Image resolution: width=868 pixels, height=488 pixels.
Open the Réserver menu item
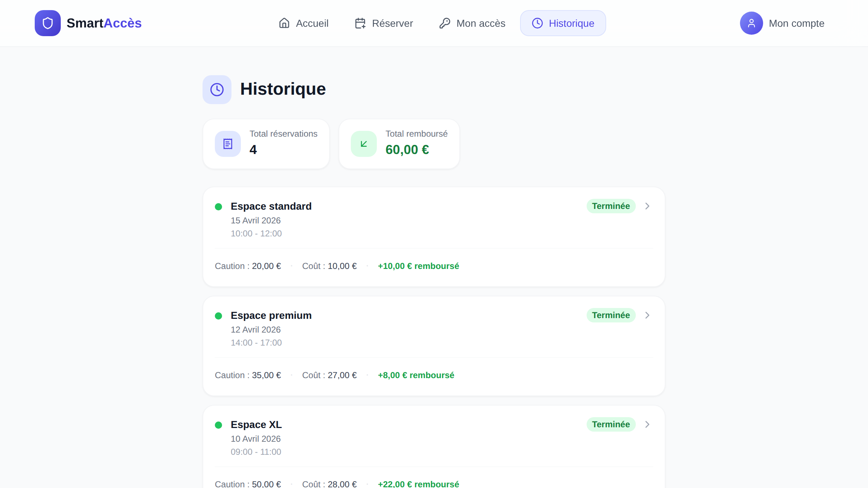pyautogui.click(x=384, y=23)
